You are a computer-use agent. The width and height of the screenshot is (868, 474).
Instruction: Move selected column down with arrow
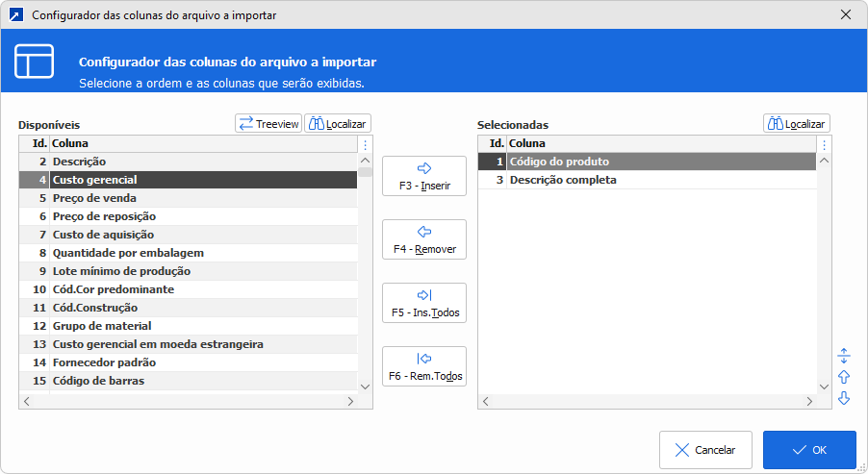844,398
